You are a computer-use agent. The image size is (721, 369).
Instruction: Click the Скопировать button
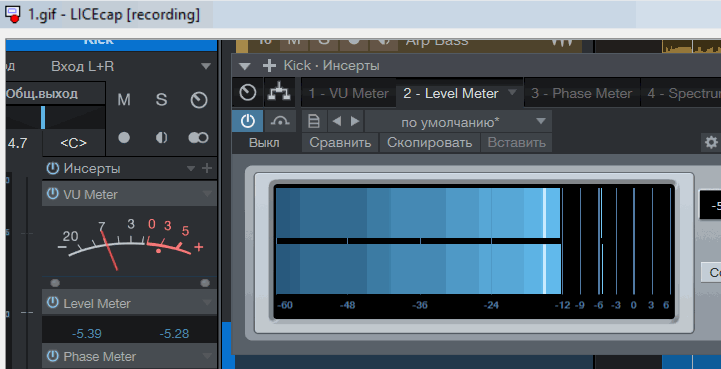click(x=429, y=143)
